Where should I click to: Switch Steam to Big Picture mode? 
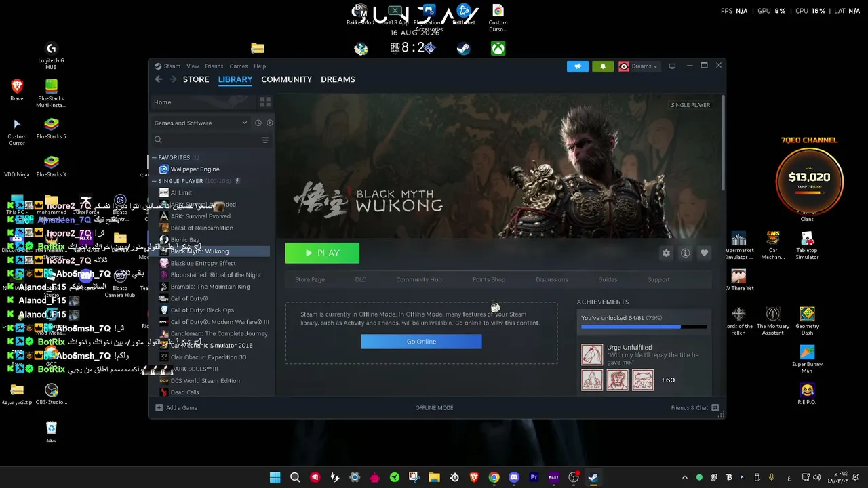click(672, 66)
